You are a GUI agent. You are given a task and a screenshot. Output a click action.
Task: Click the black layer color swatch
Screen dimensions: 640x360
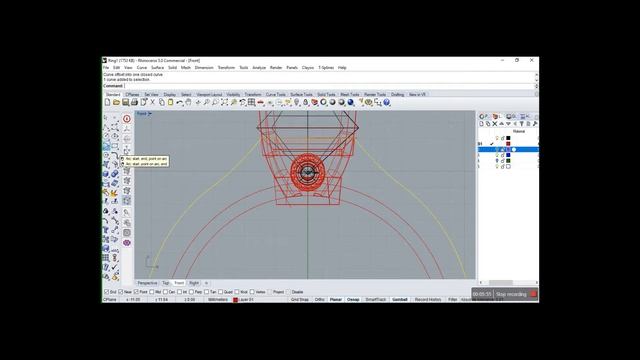tap(508, 138)
